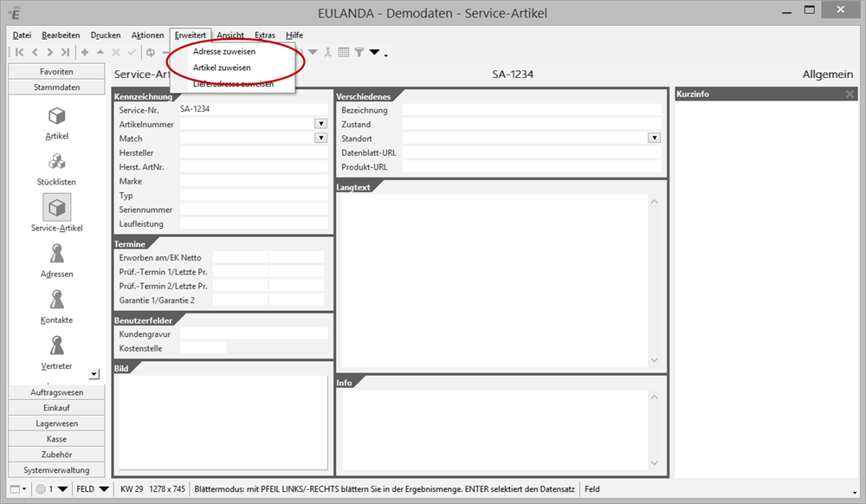Open Kontakte module in sidebar

pos(57,307)
